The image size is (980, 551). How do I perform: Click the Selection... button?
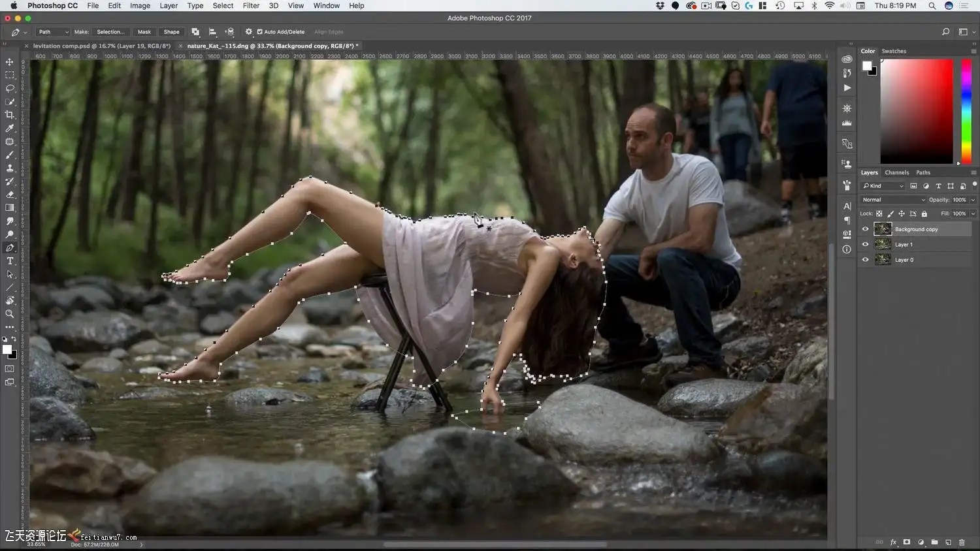click(110, 32)
